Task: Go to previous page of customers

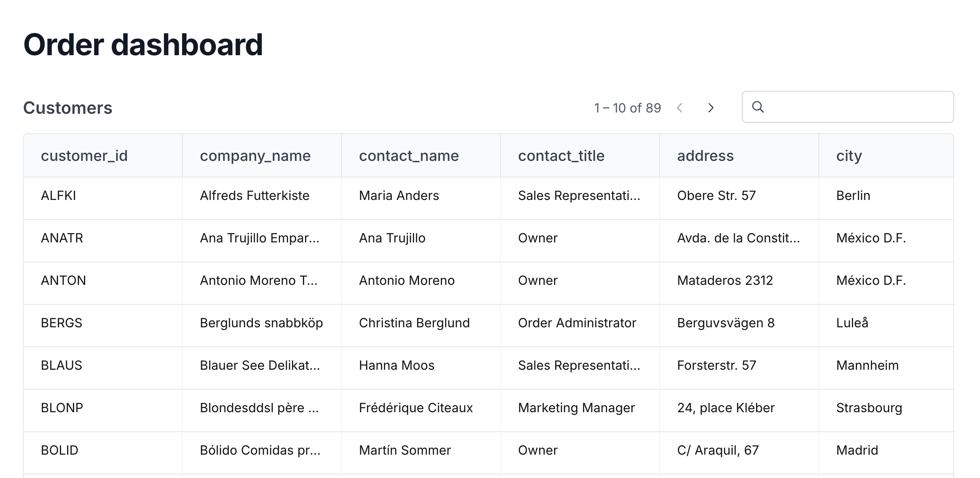Action: tap(680, 108)
